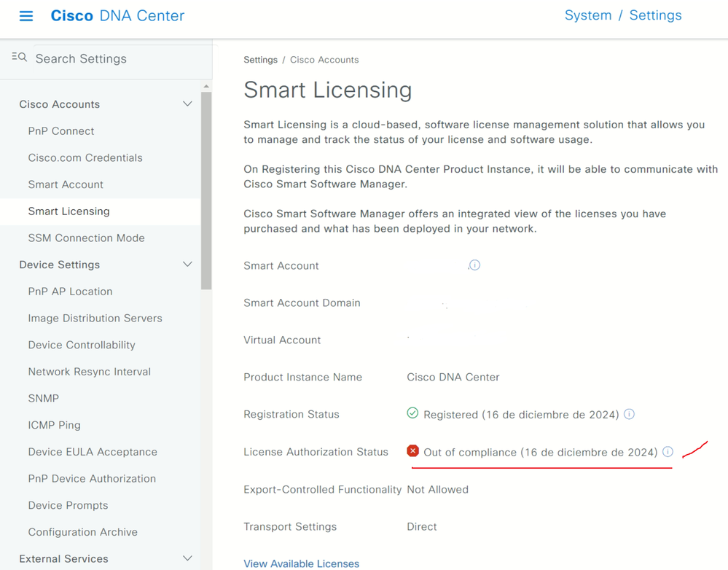Viewport: 728px width, 570px height.
Task: Click Settings breadcrumb link
Action: pos(260,60)
